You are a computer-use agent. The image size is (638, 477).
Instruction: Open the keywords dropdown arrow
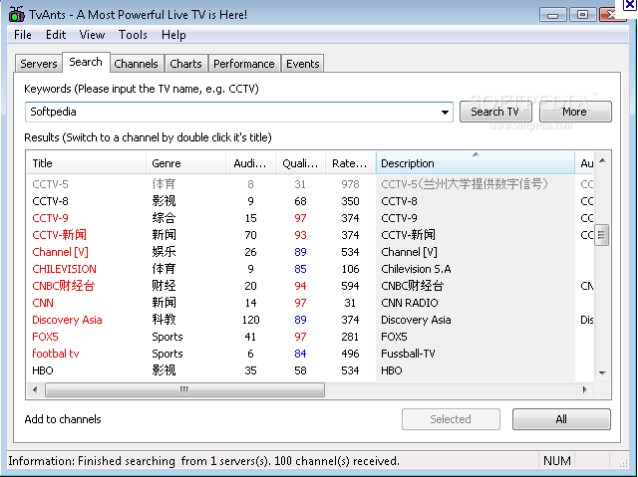coord(446,112)
